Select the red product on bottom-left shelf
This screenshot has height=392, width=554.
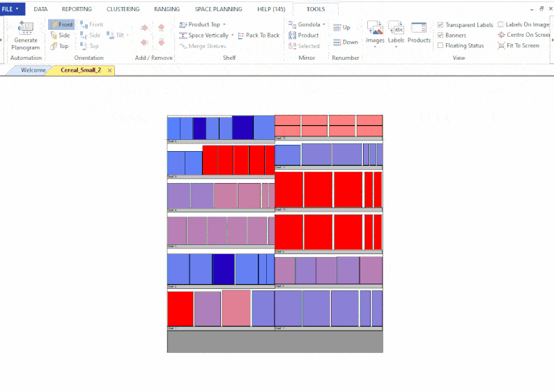(180, 308)
